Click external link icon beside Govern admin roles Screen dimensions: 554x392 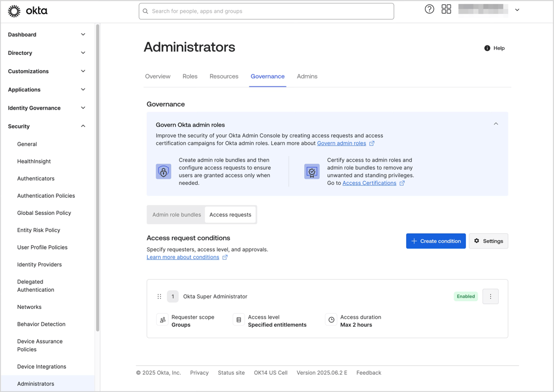coord(372,143)
